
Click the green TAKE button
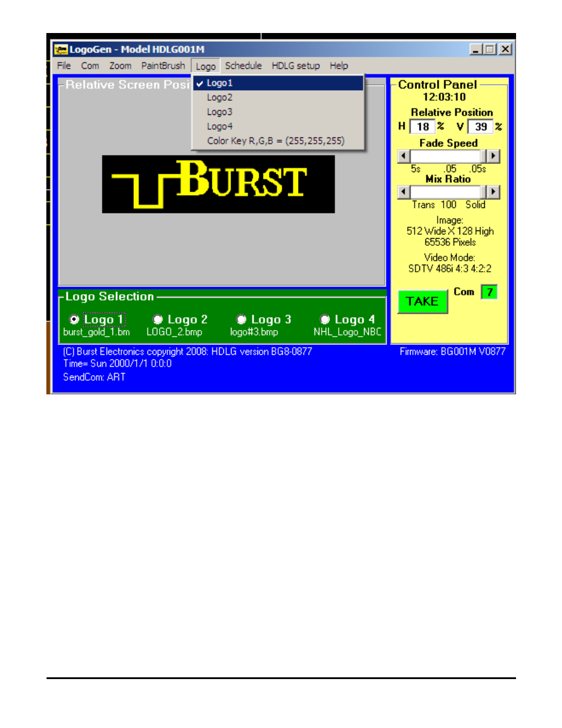(422, 302)
